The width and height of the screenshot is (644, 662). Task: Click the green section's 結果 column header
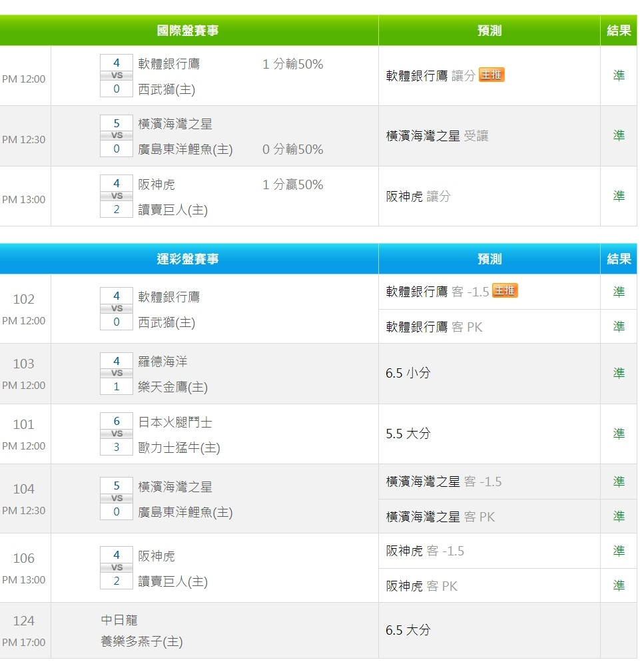[619, 31]
